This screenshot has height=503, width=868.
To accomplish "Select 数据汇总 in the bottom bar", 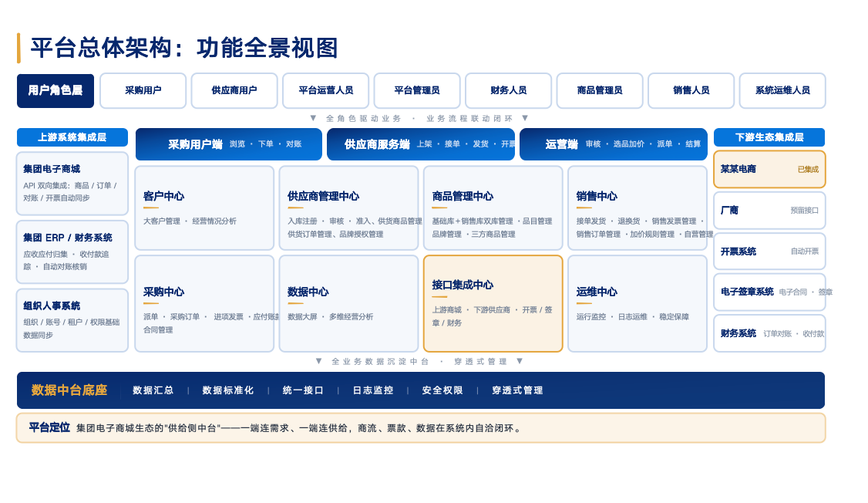I will 153,390.
